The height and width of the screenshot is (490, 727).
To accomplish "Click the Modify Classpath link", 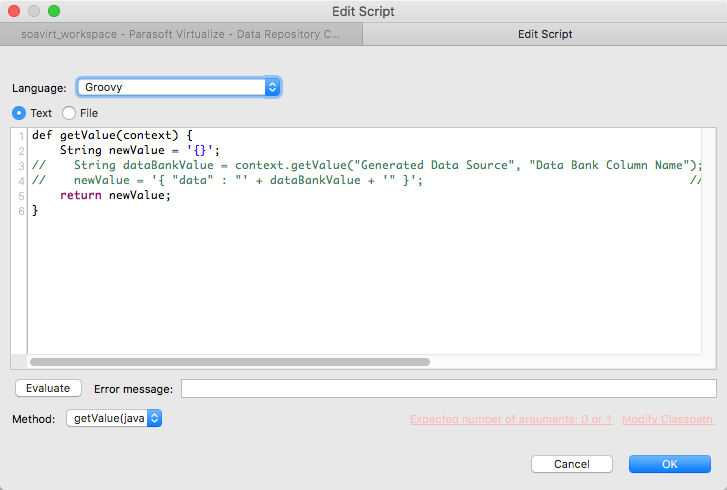I will (667, 419).
